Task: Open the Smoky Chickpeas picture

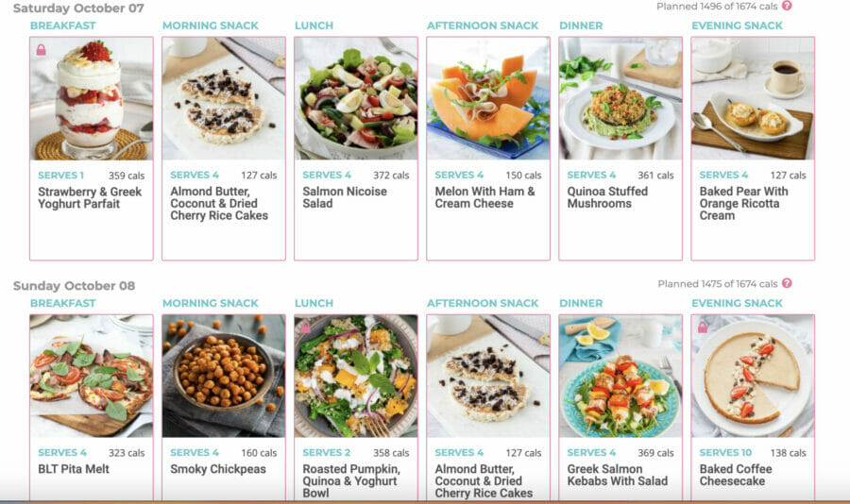Action: pos(224,376)
